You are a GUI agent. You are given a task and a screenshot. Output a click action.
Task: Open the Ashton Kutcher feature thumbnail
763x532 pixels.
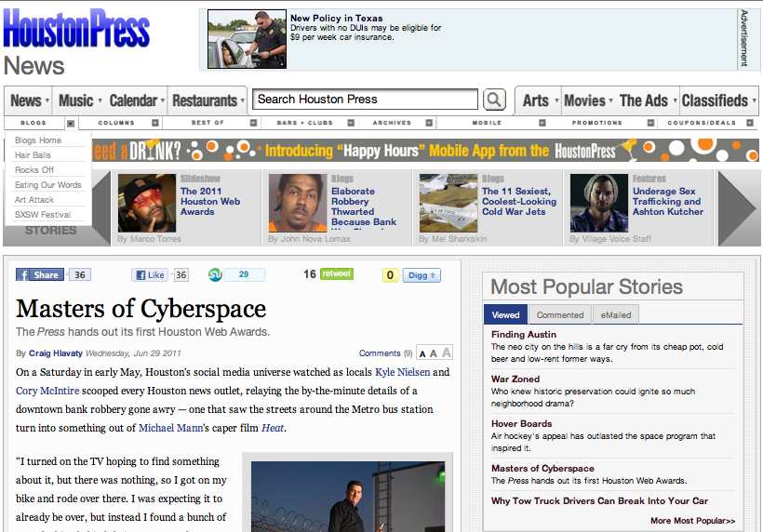tap(599, 203)
